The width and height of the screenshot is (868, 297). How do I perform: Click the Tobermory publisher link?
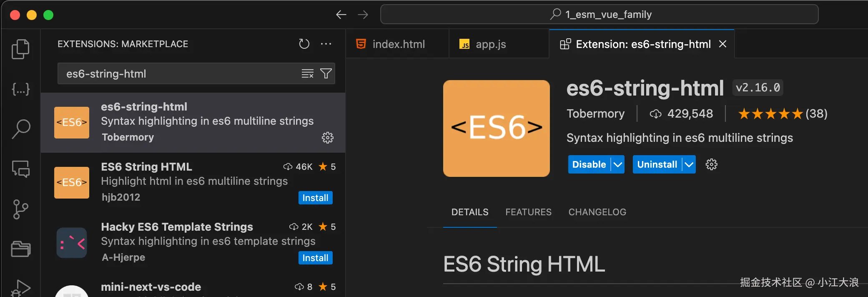click(595, 113)
